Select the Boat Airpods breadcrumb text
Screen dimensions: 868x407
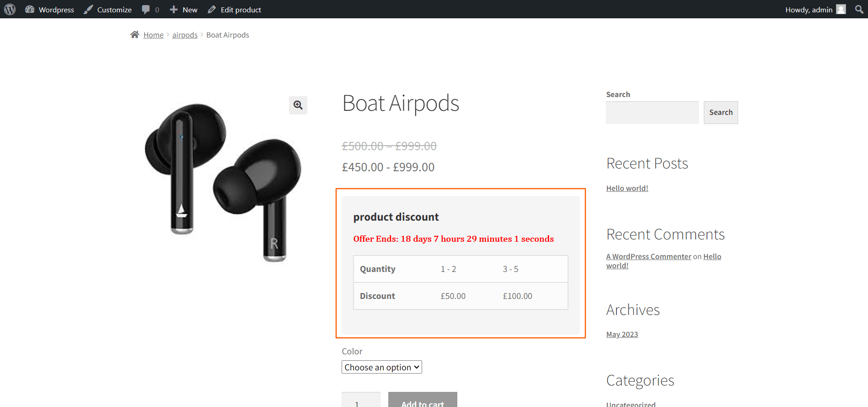click(228, 35)
